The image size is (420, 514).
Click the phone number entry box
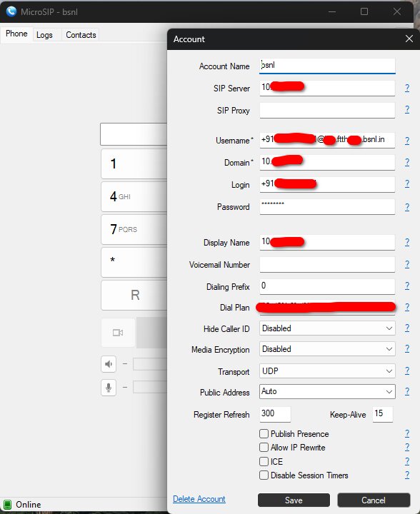[134, 134]
